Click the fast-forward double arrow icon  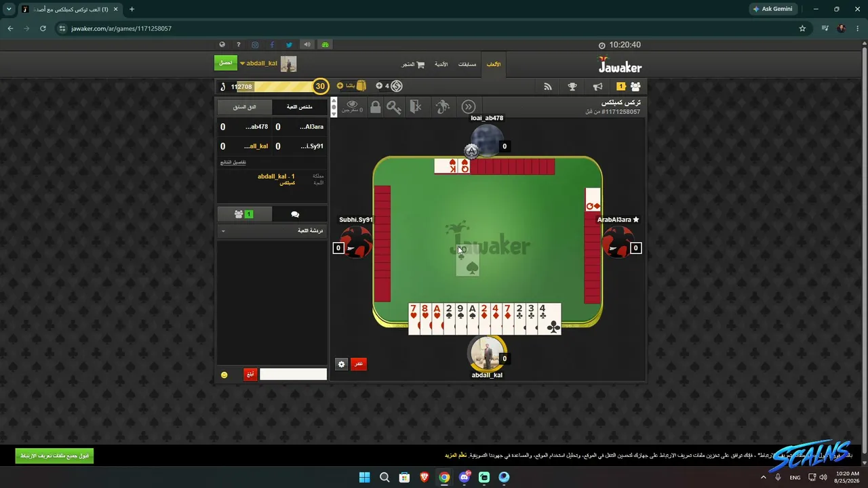(x=469, y=106)
